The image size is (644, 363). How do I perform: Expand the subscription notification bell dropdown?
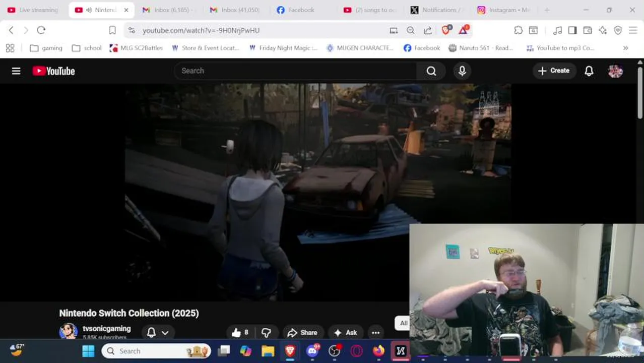tap(157, 332)
